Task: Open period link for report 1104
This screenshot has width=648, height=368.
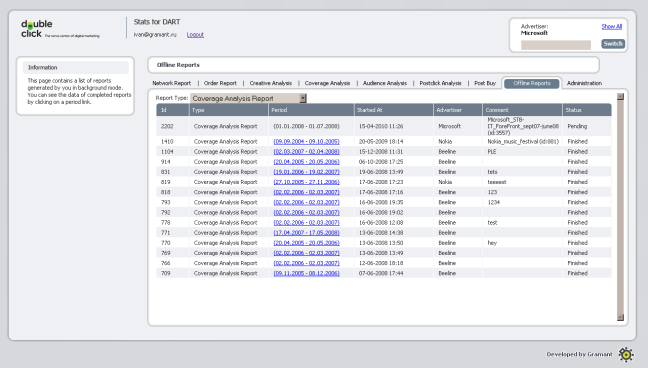Action: tap(306, 152)
